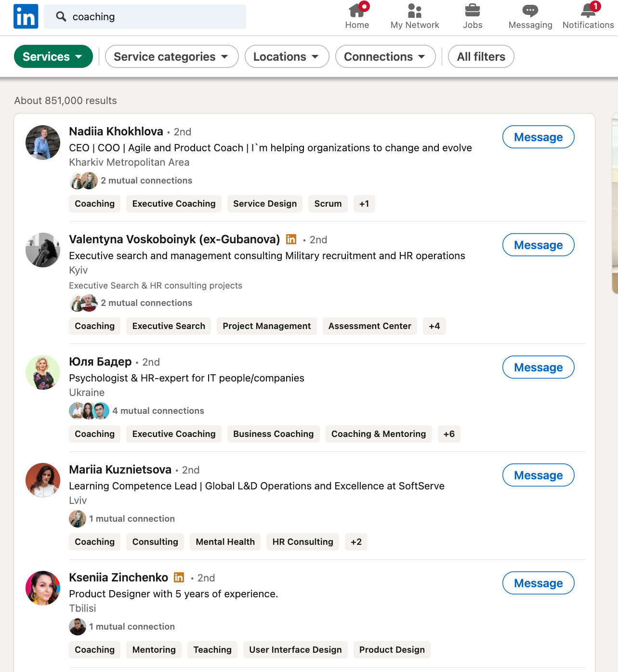The height and width of the screenshot is (672, 618).
Task: Show Юля Бадер's additional skills via +6
Action: [x=448, y=434]
